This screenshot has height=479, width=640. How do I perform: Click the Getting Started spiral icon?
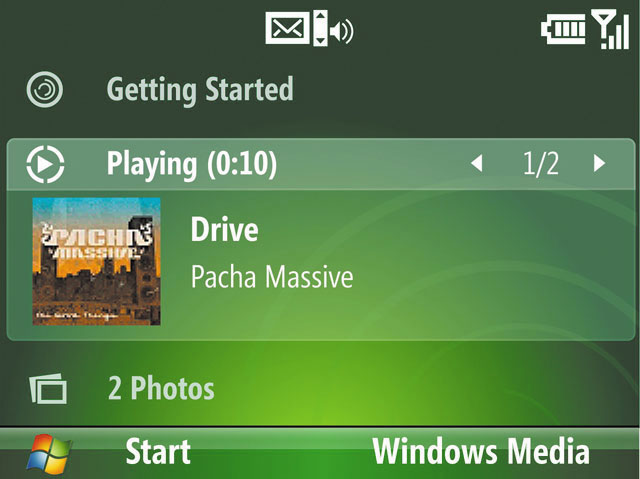[44, 89]
